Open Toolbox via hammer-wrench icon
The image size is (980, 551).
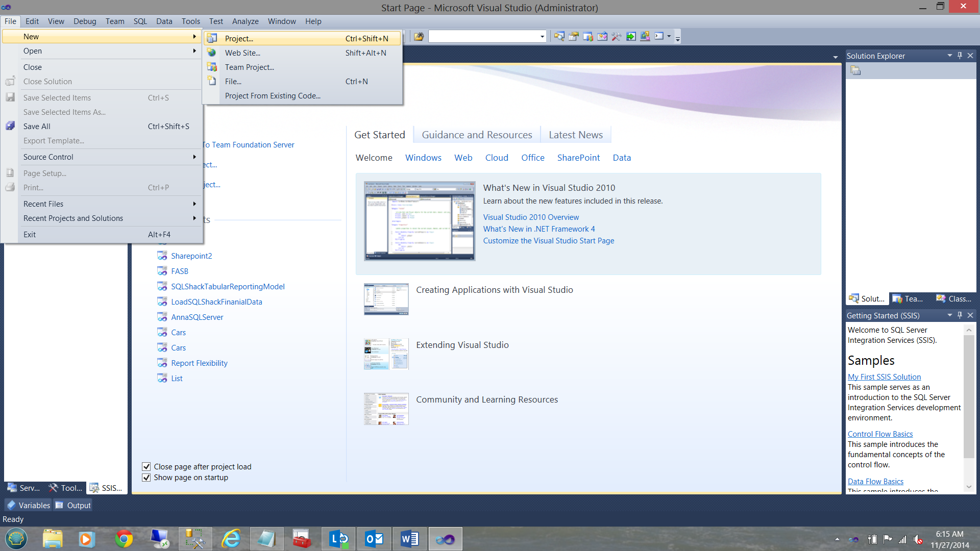point(617,36)
